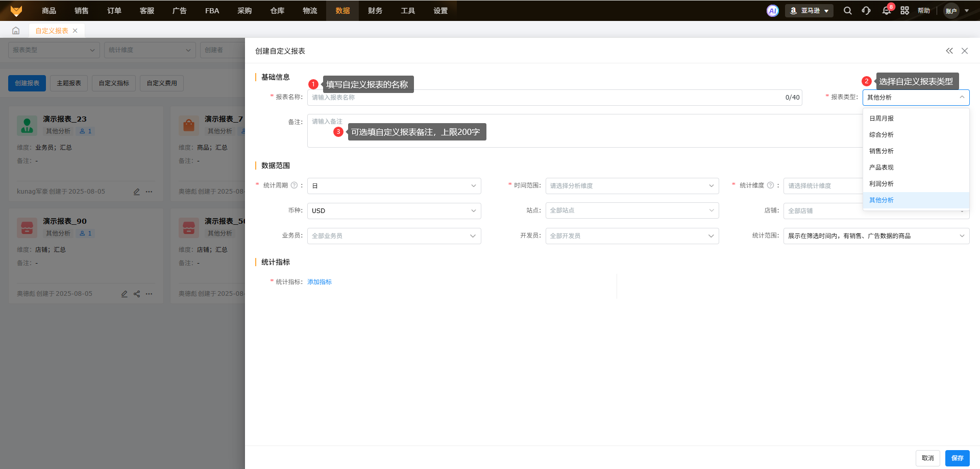Open the 商品 top menu
Image resolution: width=980 pixels, height=469 pixels.
(x=49, y=11)
